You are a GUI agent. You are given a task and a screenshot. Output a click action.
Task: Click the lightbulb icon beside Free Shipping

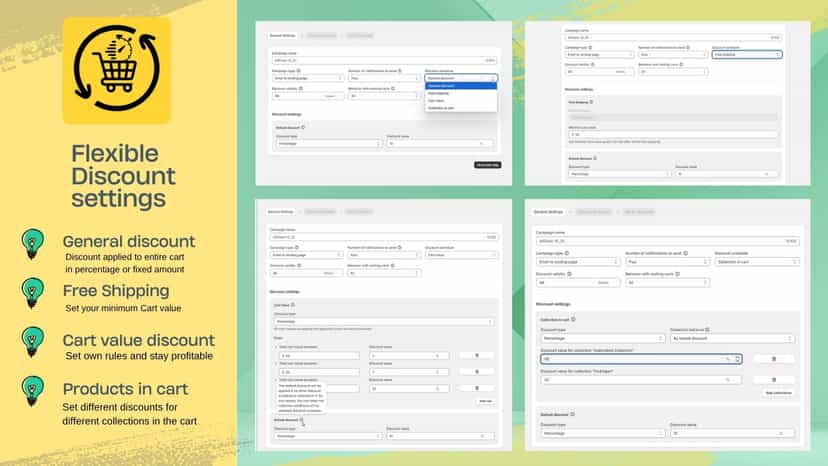33,293
